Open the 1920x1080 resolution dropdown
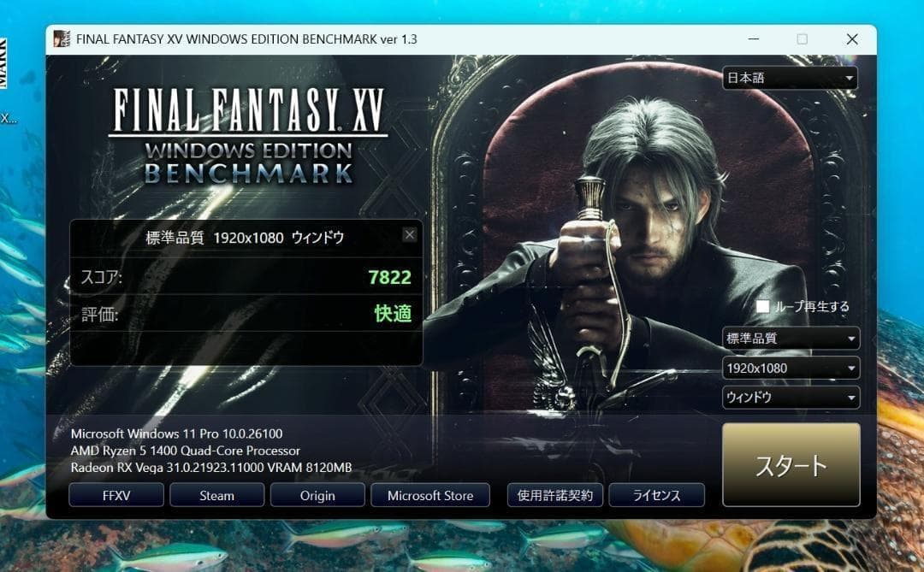This screenshot has height=572, width=924. coord(790,369)
